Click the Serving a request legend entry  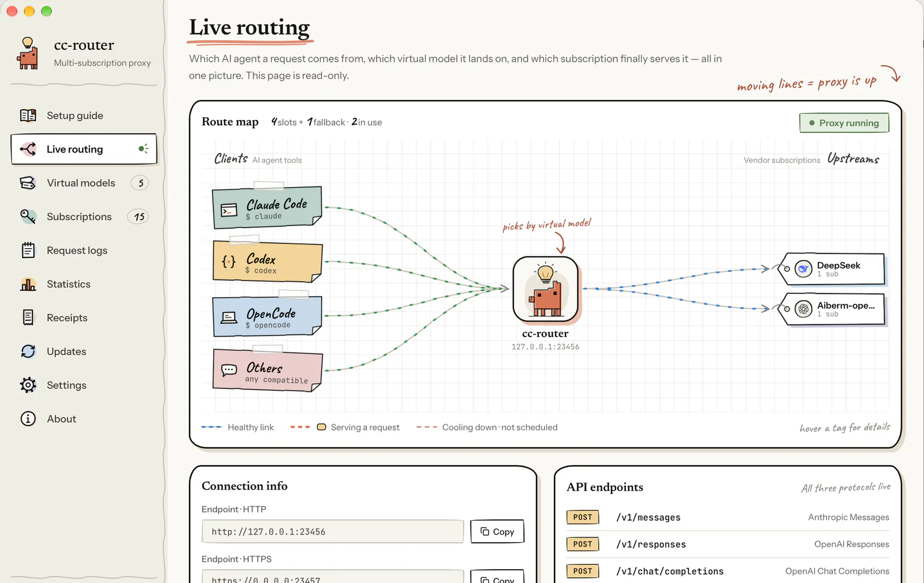(x=345, y=427)
